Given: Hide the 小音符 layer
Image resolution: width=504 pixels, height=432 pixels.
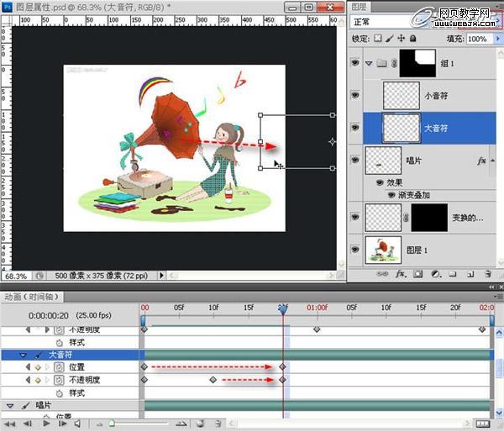Looking at the screenshot, I should click(x=357, y=96).
